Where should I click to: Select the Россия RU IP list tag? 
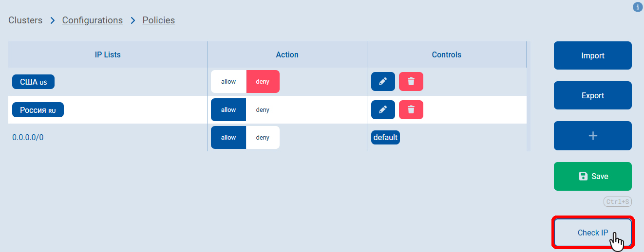(38, 110)
